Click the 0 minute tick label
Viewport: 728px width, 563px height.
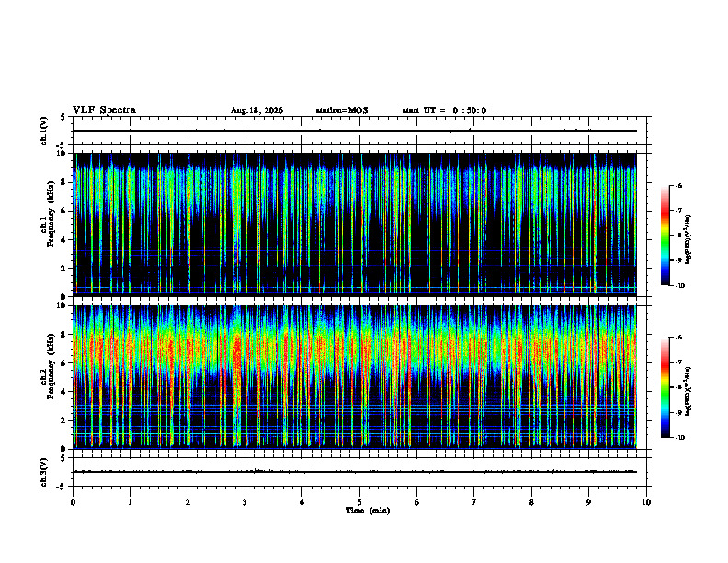coord(73,502)
